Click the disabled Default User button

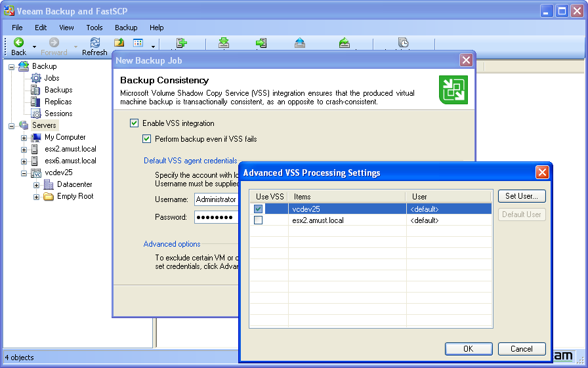point(522,215)
